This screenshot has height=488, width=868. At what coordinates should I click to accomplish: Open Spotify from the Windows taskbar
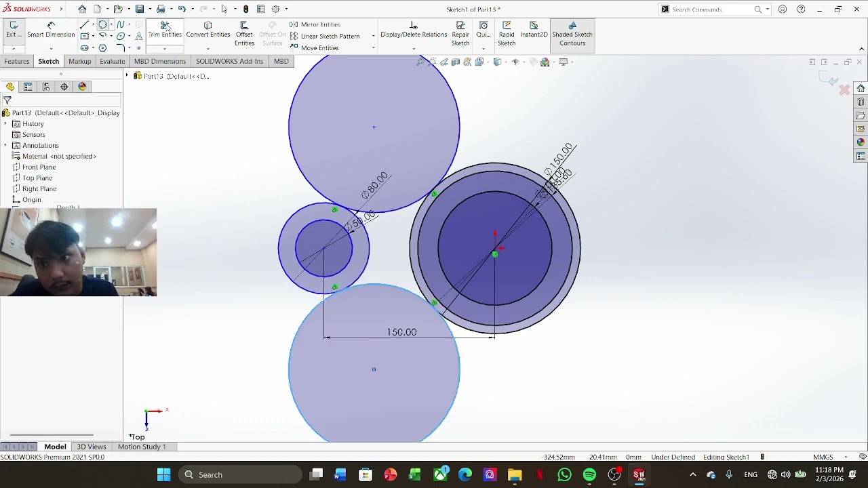tap(589, 474)
